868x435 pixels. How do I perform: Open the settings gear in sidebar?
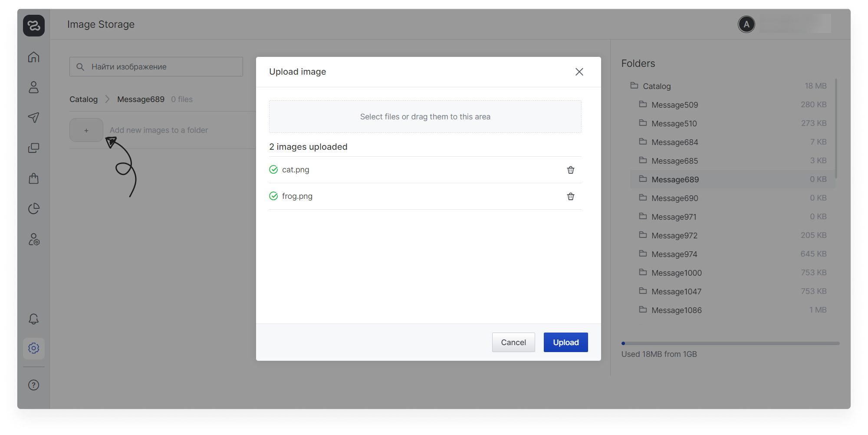tap(34, 348)
